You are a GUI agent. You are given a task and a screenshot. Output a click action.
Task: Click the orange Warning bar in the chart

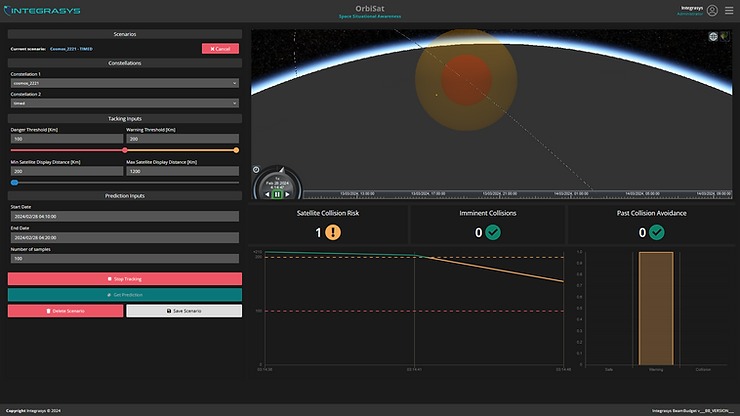[x=656, y=308]
